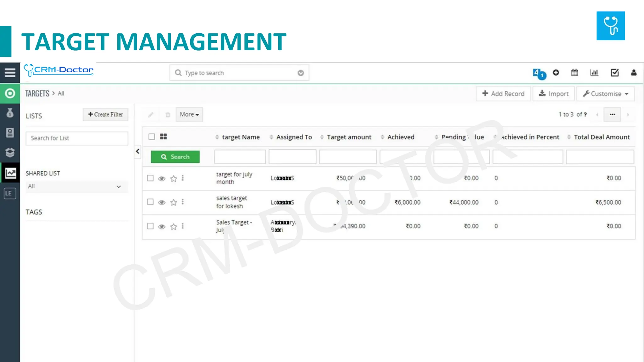
Task: Check the 'sales target for lokesh' row checkbox
Action: pyautogui.click(x=150, y=202)
